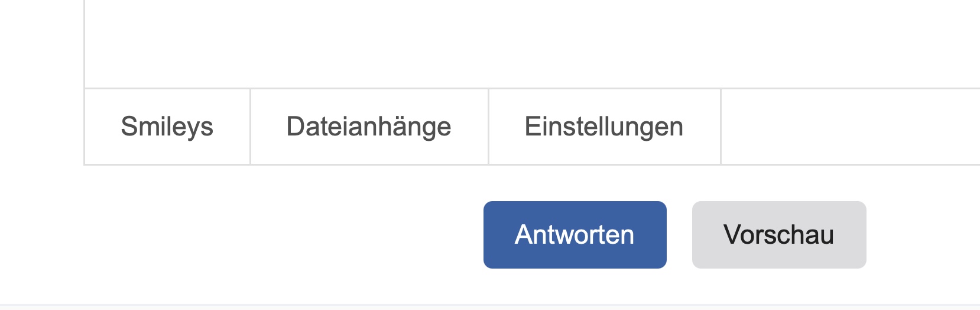980x310 pixels.
Task: Send your answer via the Antworten button
Action: [575, 235]
